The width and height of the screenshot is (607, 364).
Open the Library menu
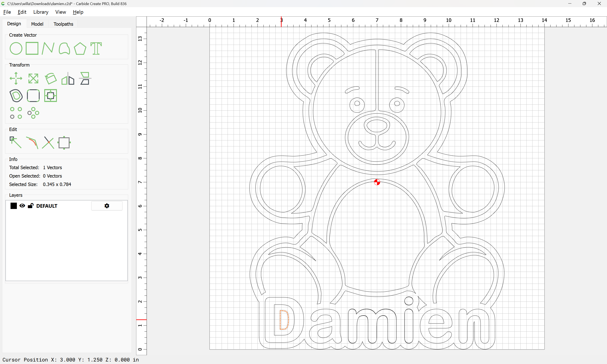[x=41, y=12]
